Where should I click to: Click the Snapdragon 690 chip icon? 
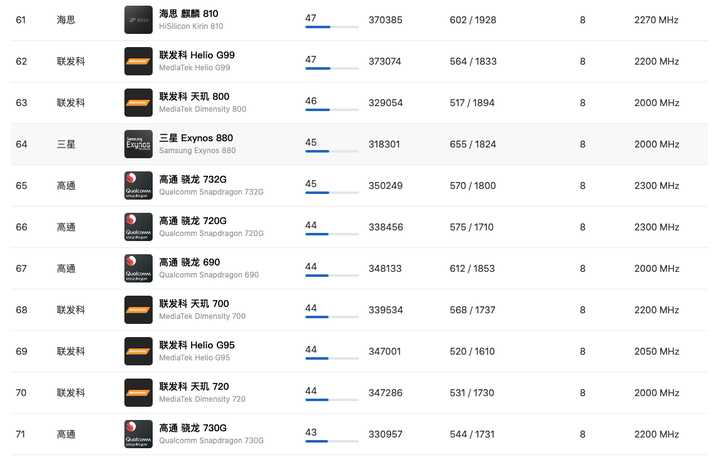tap(138, 268)
